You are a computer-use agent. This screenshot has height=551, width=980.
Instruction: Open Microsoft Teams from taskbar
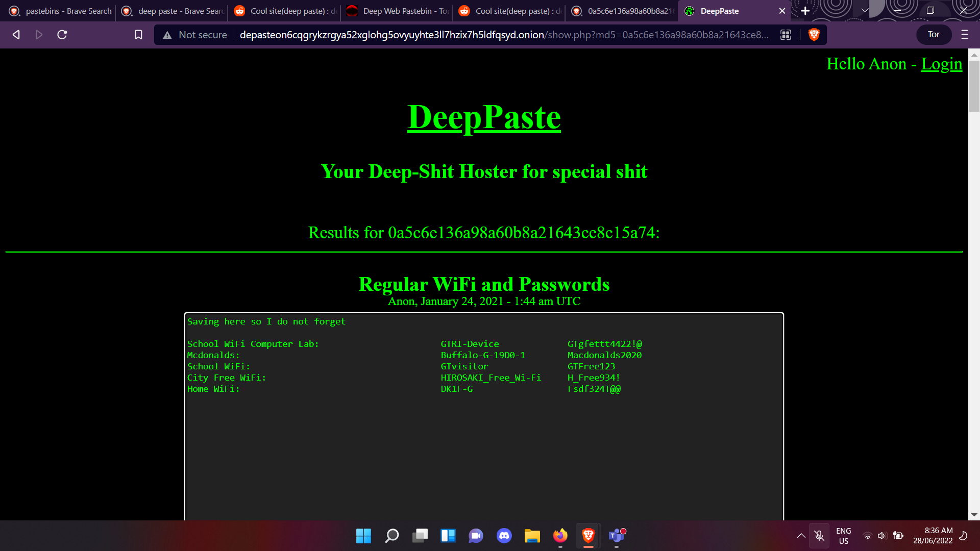(x=617, y=536)
